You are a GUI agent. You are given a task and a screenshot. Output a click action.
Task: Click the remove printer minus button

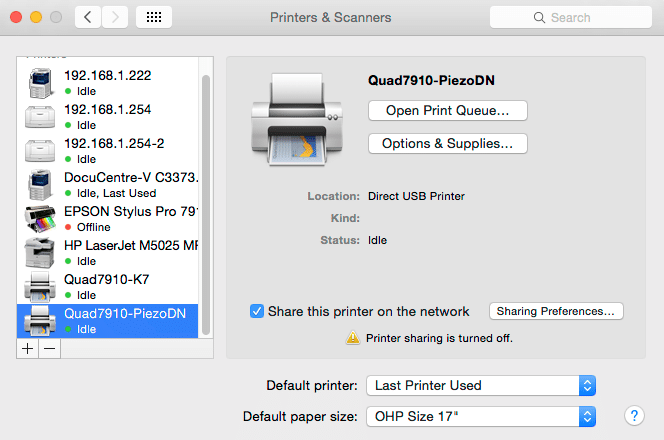click(x=49, y=348)
